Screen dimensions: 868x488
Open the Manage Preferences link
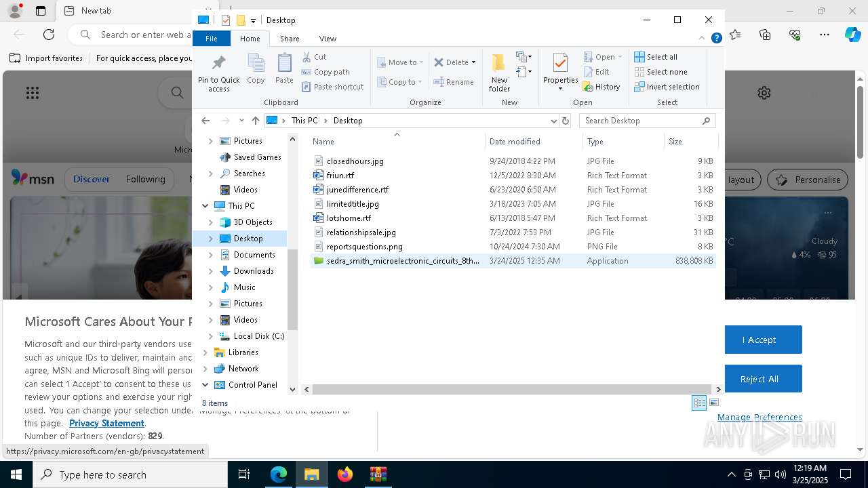[759, 417]
